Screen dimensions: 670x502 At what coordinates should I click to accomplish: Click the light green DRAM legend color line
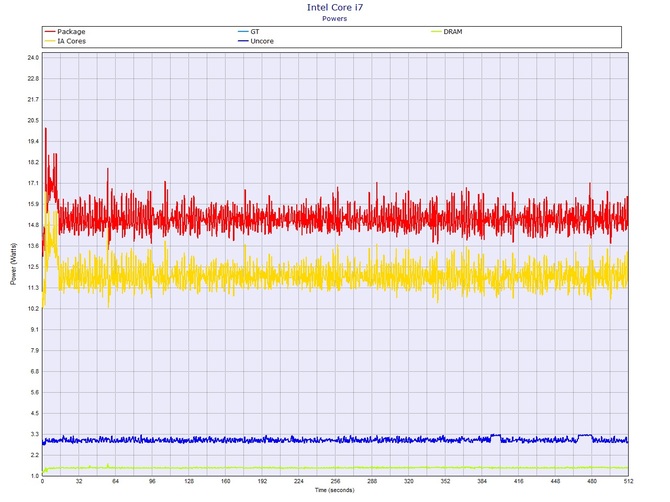coord(436,32)
